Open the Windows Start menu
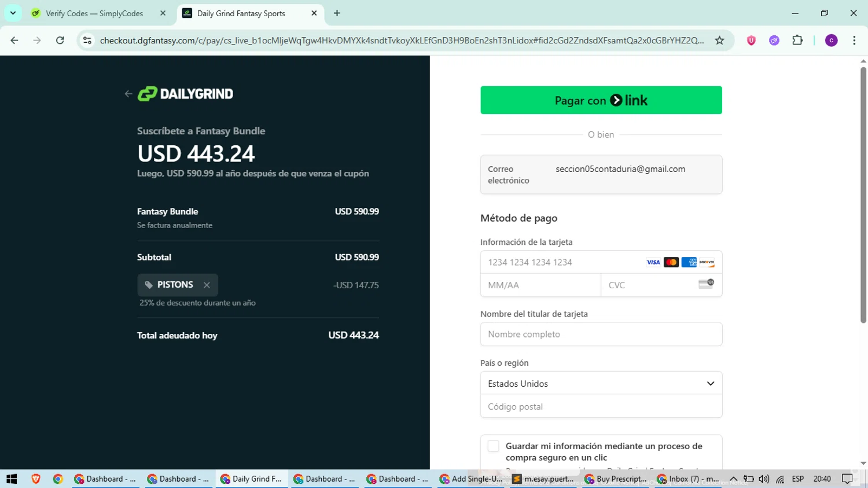The image size is (868, 488). point(12,479)
